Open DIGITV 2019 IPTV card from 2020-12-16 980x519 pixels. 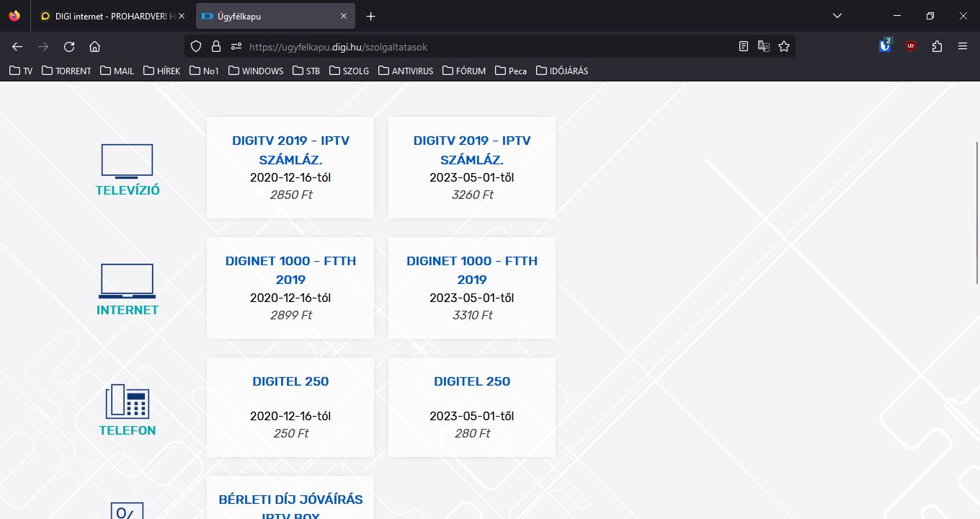coord(290,167)
